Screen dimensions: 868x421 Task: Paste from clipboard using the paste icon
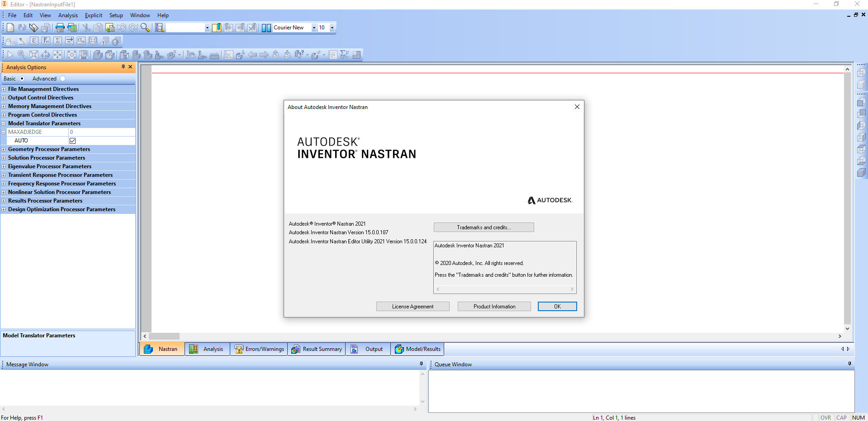tap(109, 28)
